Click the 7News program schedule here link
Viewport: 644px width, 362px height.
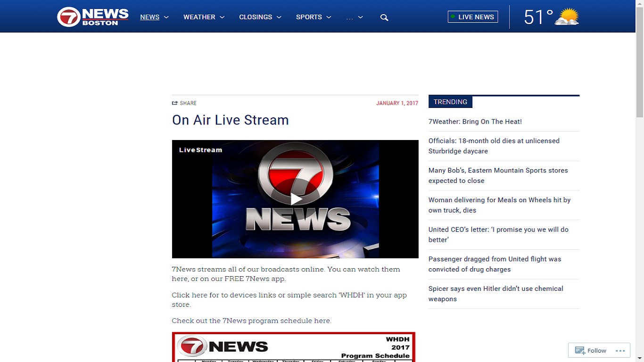pyautogui.click(x=252, y=321)
